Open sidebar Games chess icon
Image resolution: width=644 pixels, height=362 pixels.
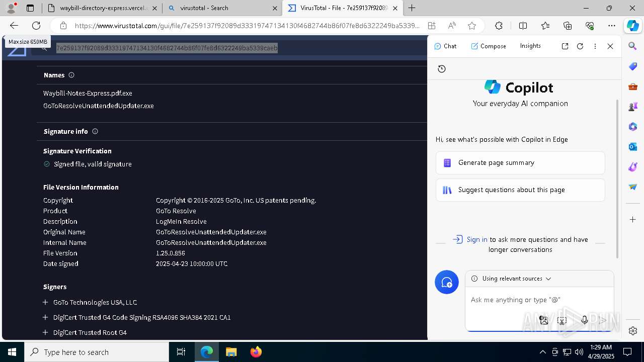pyautogui.click(x=633, y=107)
